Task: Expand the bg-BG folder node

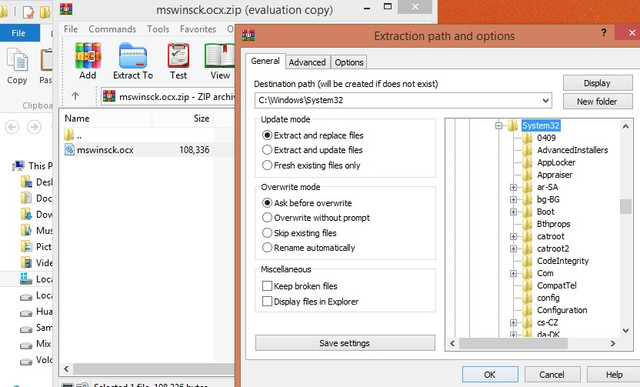Action: coord(513,200)
